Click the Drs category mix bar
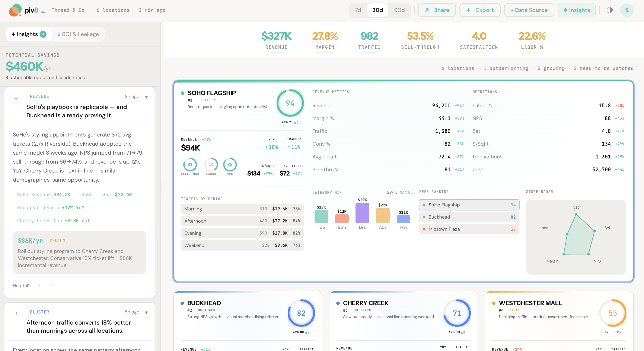The image size is (644, 351). [362, 214]
